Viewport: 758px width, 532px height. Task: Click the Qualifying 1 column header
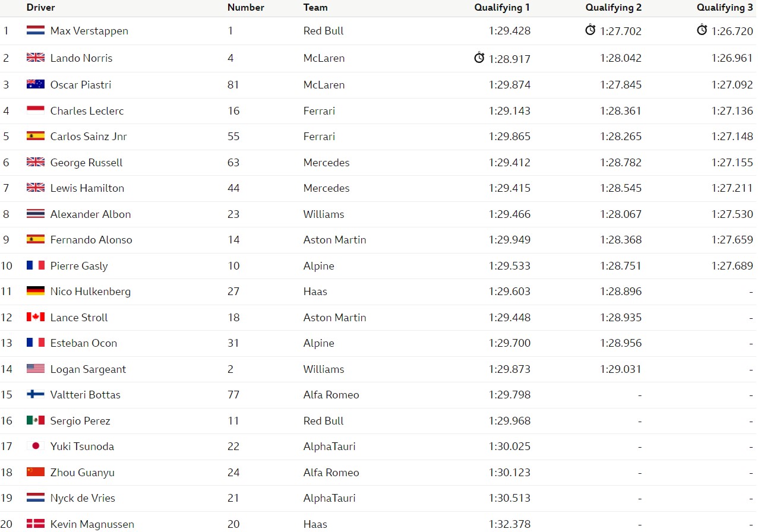(x=502, y=8)
